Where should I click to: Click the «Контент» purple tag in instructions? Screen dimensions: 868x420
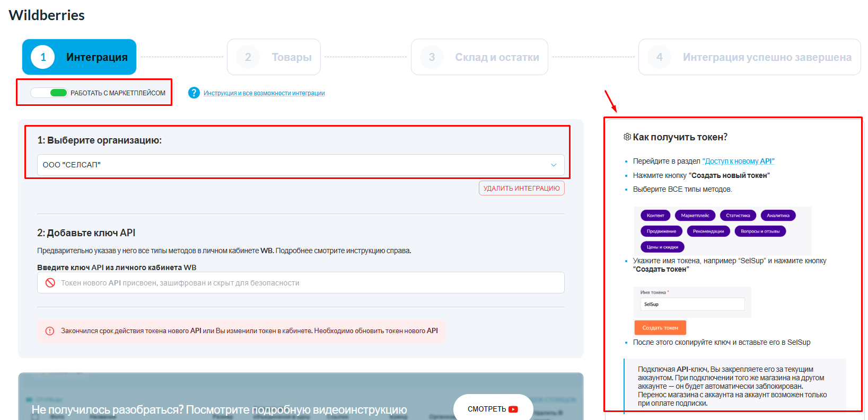(655, 216)
